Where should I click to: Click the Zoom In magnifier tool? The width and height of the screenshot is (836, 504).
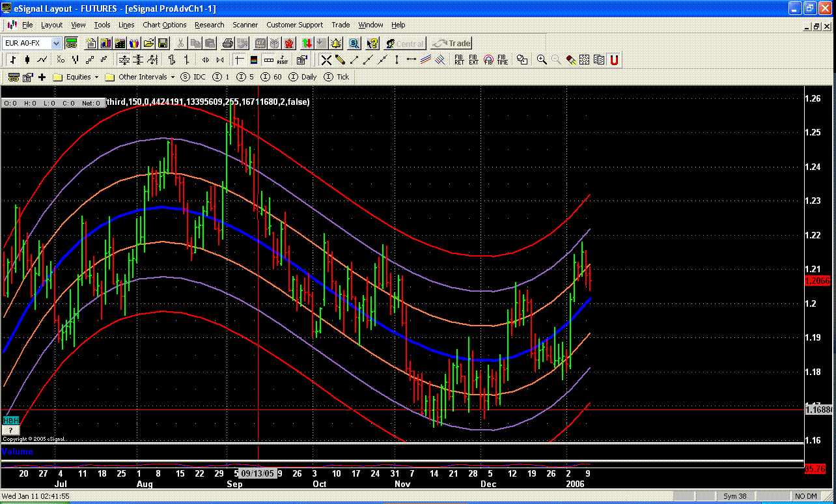[x=542, y=60]
